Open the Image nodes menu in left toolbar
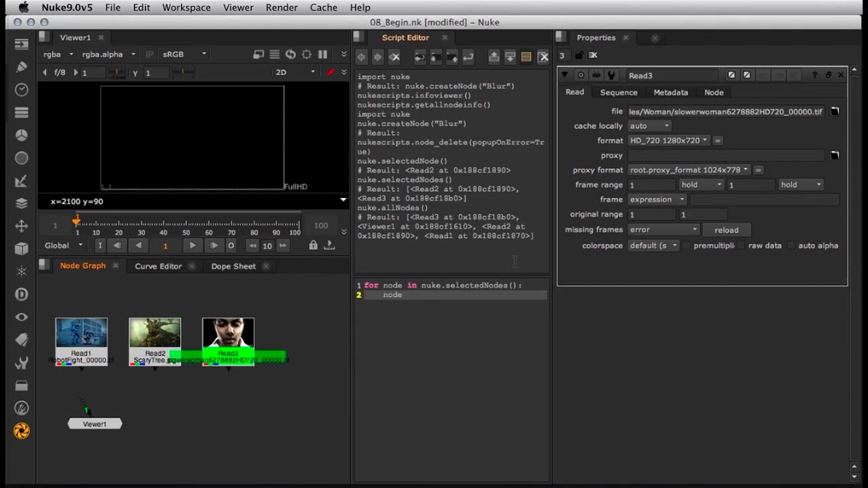 click(x=21, y=45)
